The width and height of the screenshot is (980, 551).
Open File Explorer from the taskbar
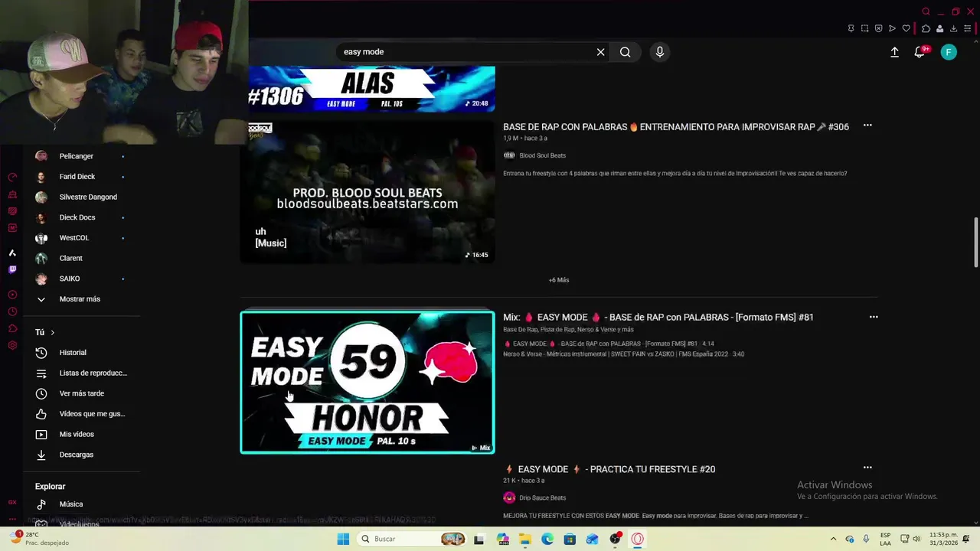click(525, 539)
